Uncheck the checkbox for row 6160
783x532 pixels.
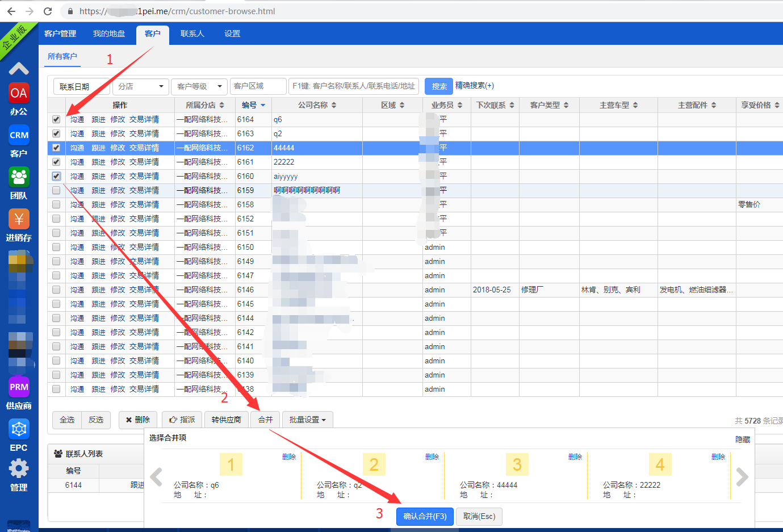coord(56,176)
